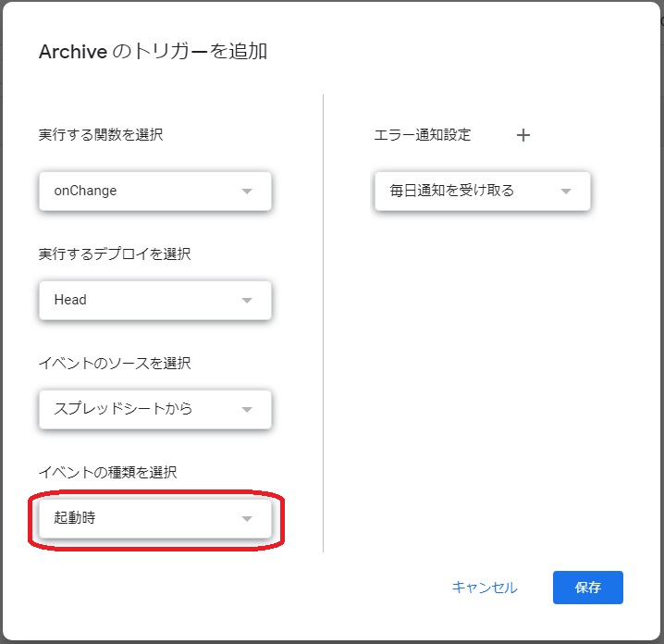Open the スプレッドシートから event source dropdown
Screen dimensions: 664x644
(155, 409)
